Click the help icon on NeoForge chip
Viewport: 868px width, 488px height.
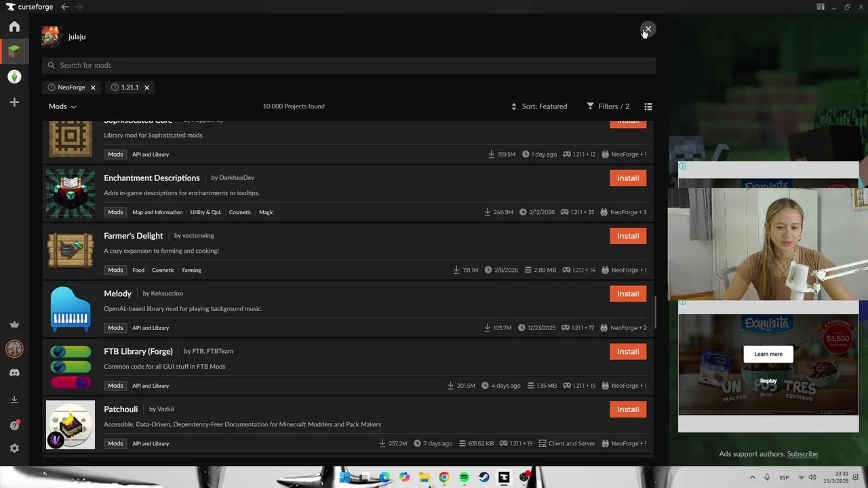pos(51,87)
